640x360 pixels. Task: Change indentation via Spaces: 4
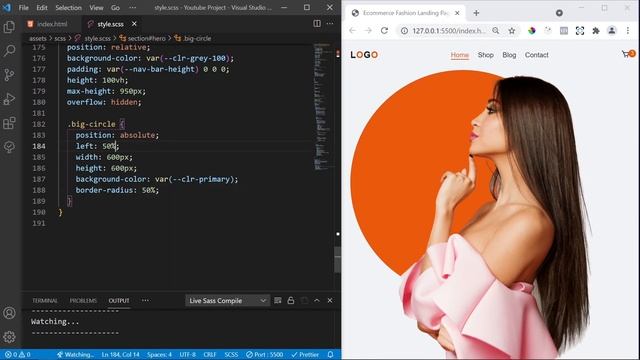160,354
